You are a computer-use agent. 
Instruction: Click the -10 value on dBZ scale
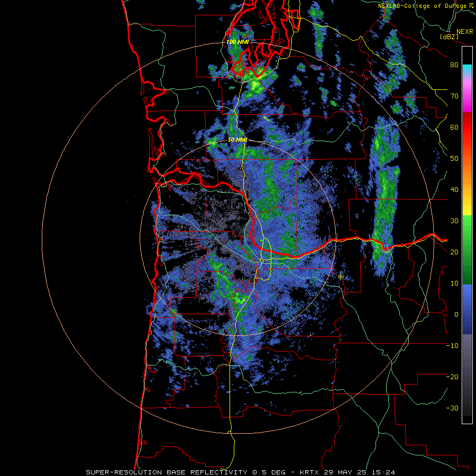452,346
